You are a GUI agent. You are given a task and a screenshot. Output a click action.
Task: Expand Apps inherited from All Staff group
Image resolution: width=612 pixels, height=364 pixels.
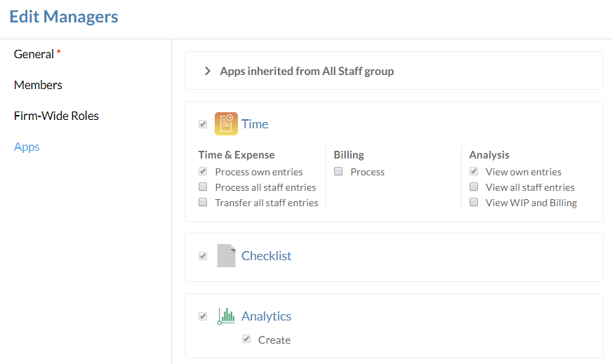(208, 71)
